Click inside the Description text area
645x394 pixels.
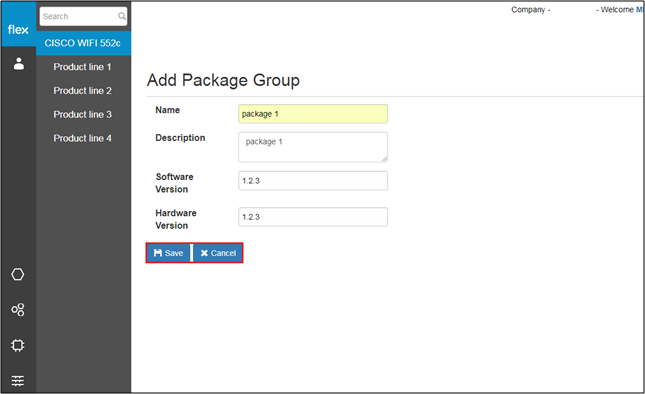313,147
